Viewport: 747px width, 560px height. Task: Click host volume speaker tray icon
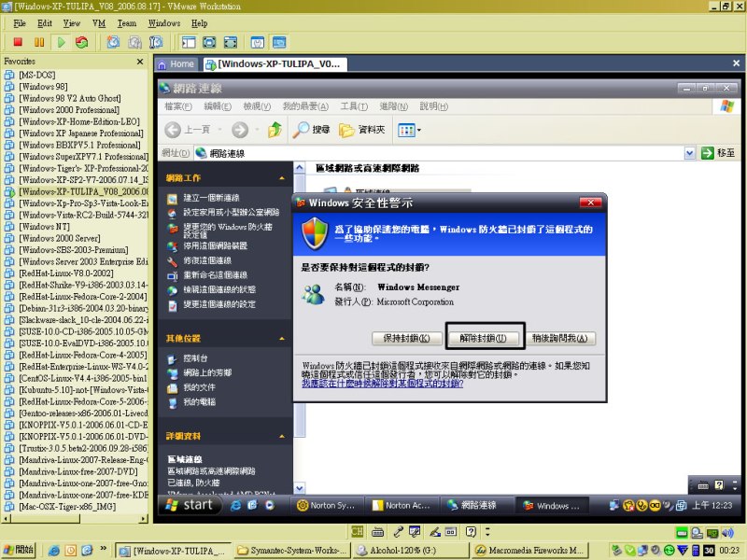[727, 533]
